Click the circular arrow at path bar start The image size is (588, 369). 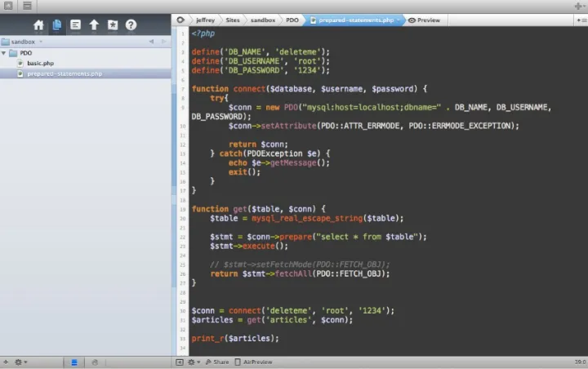point(180,20)
